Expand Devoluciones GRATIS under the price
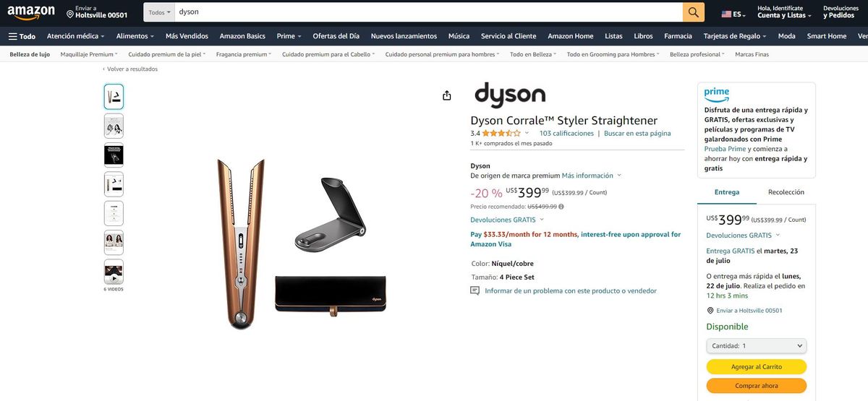Image resolution: width=868 pixels, height=401 pixels. (x=507, y=220)
